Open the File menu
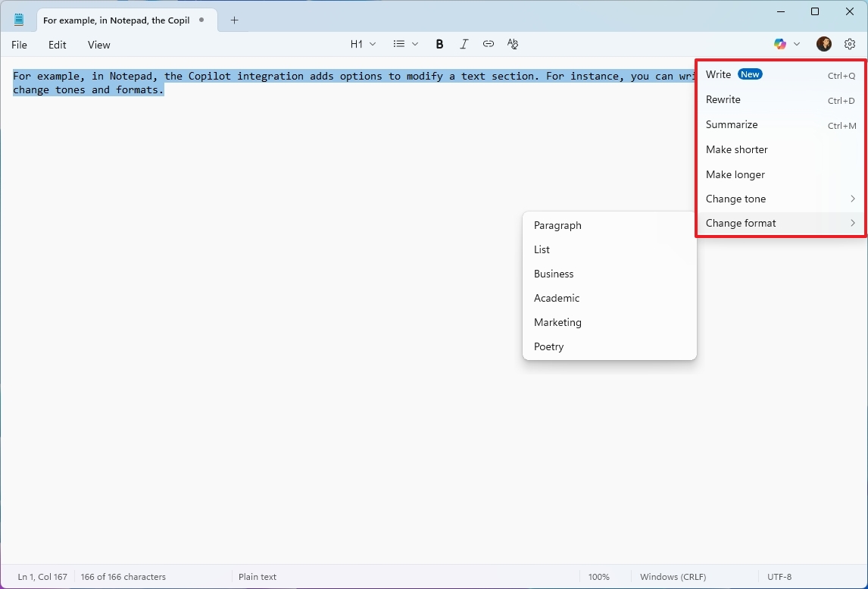 click(x=19, y=45)
